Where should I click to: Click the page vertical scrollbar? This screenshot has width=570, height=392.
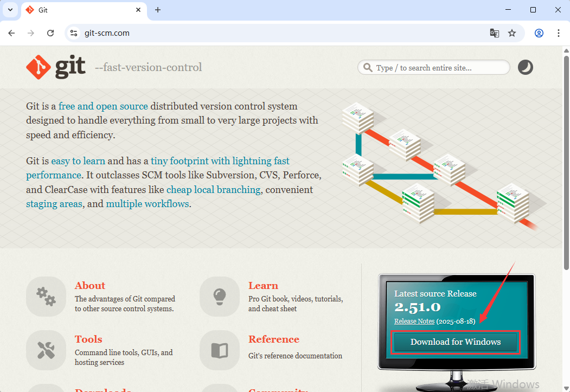point(566,163)
